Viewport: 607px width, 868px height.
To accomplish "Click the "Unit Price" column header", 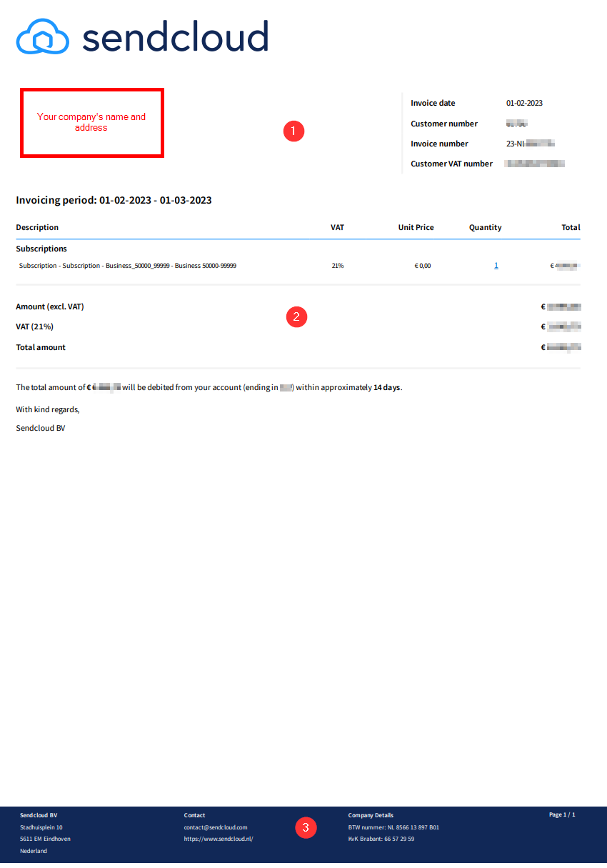I will (416, 227).
